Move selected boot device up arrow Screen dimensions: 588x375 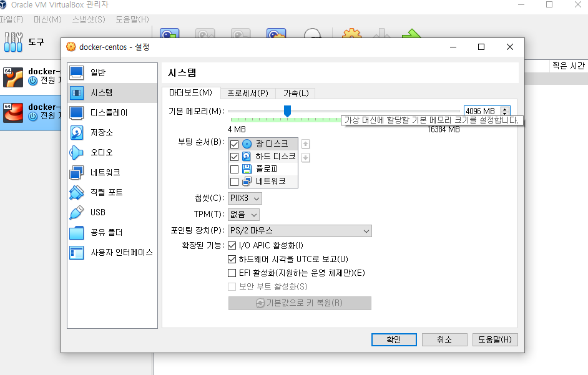[306, 144]
